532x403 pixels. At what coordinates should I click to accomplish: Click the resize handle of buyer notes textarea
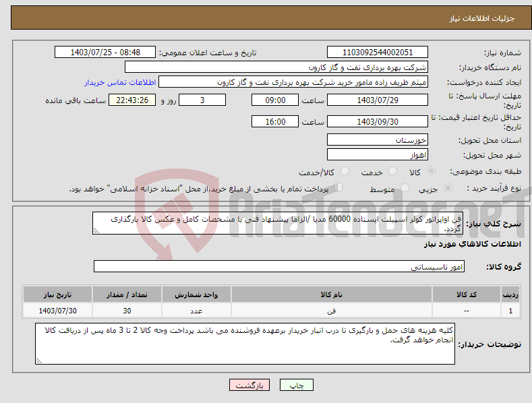38,361
